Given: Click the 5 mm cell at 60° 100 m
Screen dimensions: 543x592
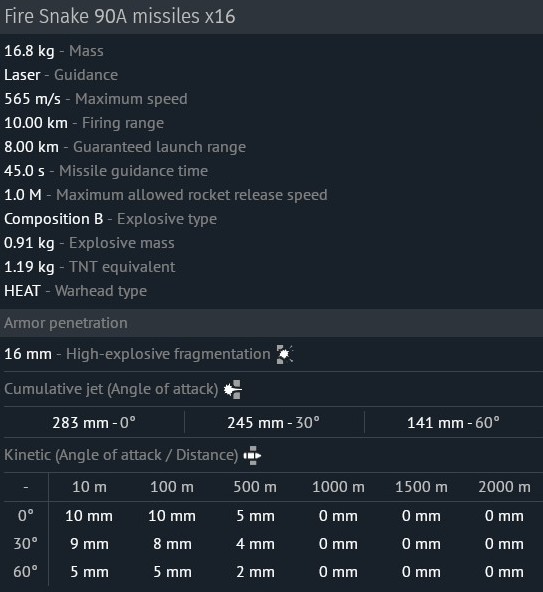Looking at the screenshot, I should tap(172, 572).
